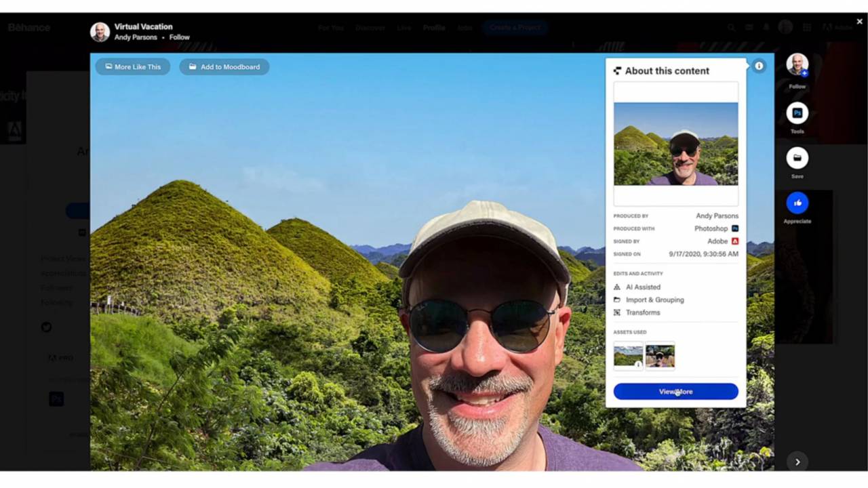Open the dimmed Discover tab in the background nav
This screenshot has width=868, height=488.
click(370, 28)
